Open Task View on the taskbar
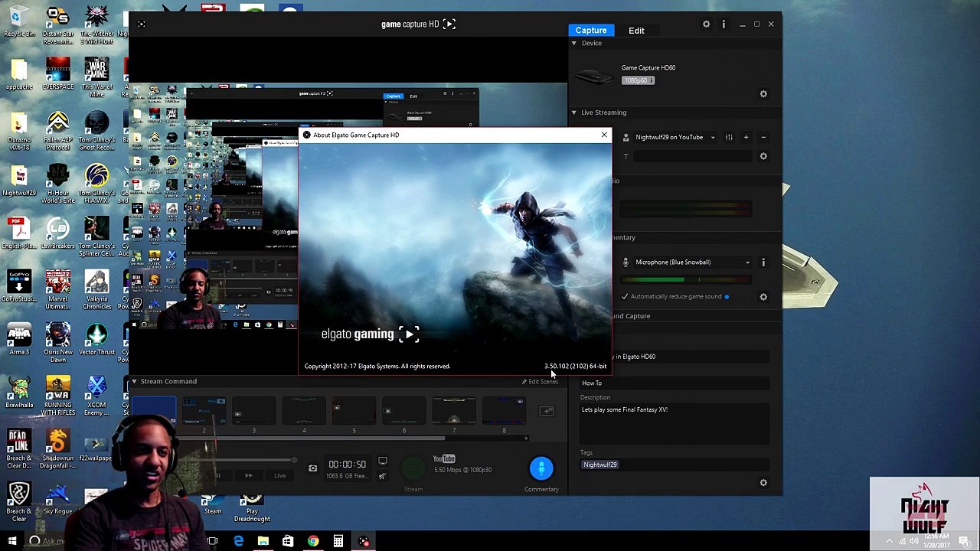This screenshot has width=980, height=551. click(x=213, y=542)
